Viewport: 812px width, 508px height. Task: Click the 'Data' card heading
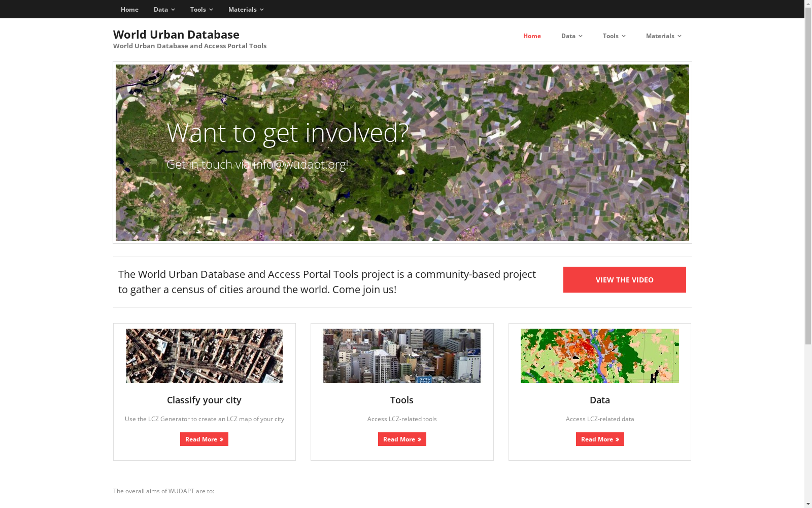click(600, 400)
